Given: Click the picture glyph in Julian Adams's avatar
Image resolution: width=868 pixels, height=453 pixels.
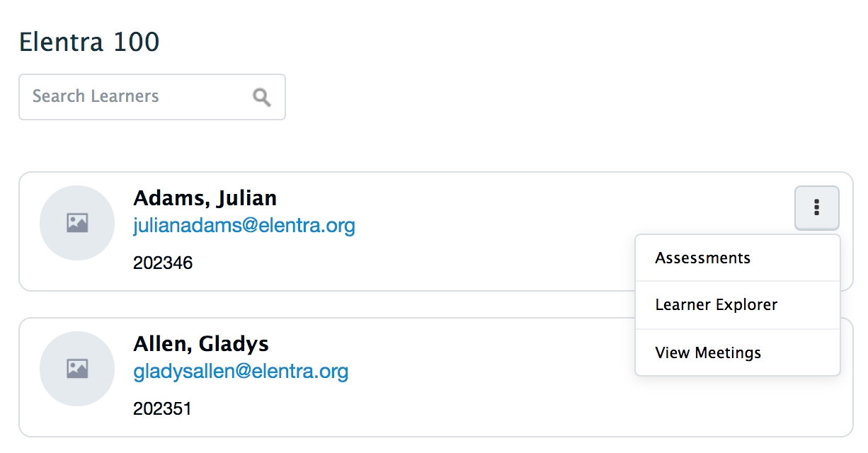Looking at the screenshot, I should tap(77, 223).
